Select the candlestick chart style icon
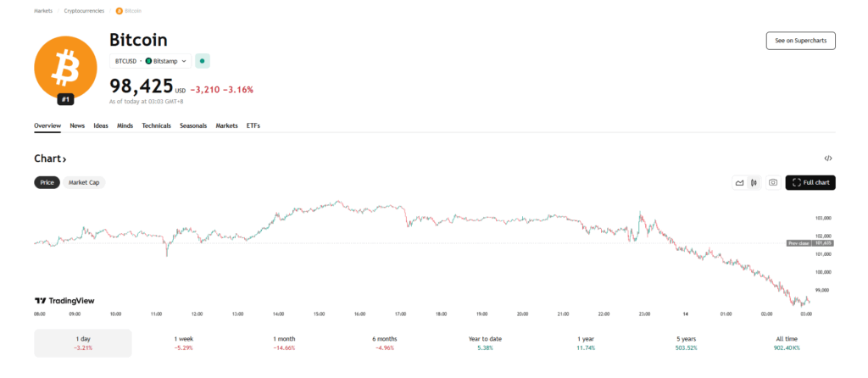The height and width of the screenshot is (378, 868). tap(754, 182)
